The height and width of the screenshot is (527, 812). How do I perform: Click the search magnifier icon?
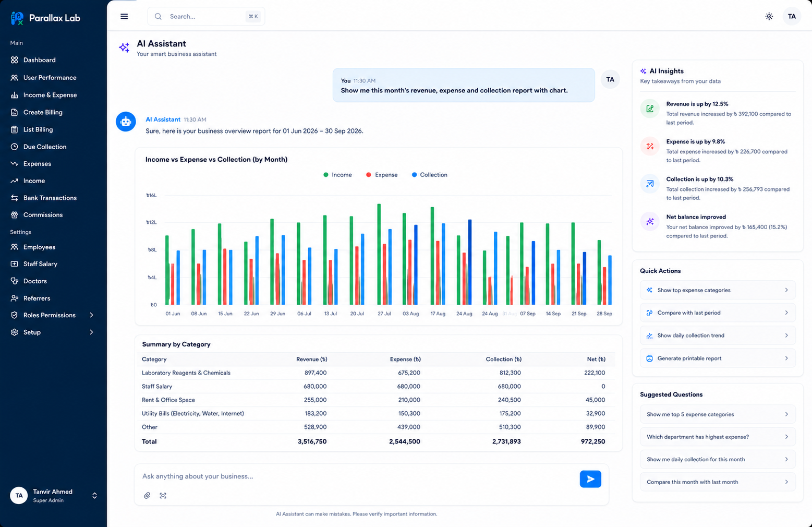[x=158, y=16]
